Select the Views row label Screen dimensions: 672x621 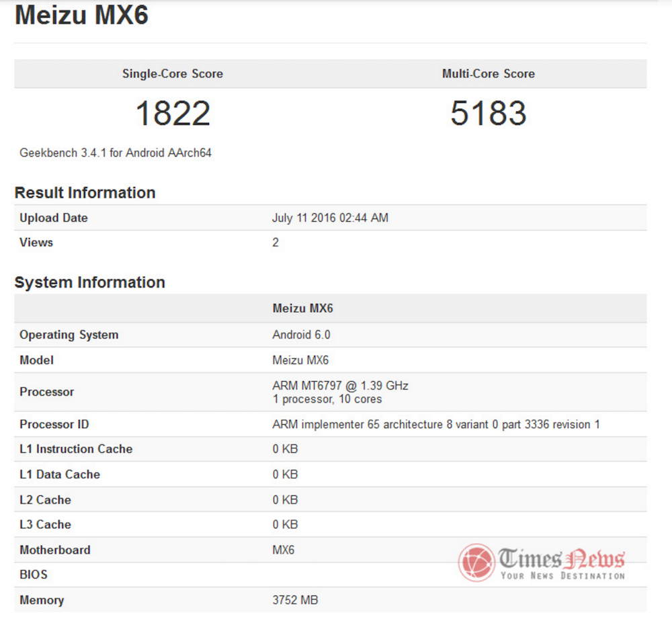pos(36,243)
